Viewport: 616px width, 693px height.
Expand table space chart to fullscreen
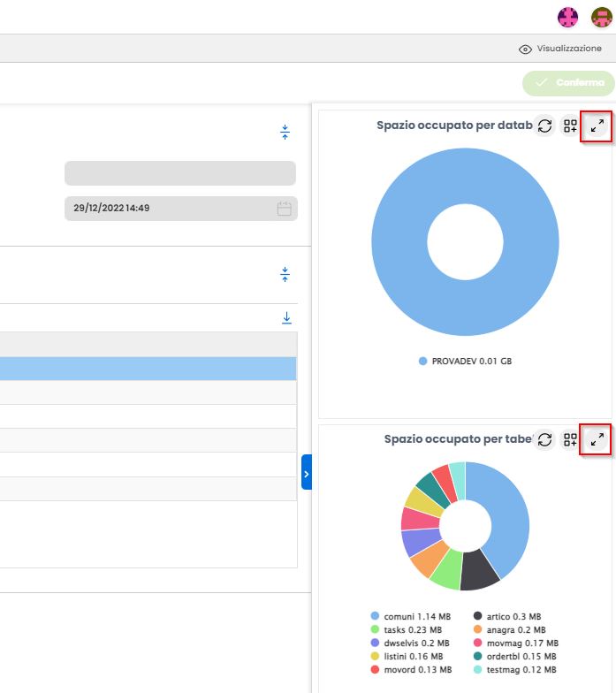tap(597, 439)
